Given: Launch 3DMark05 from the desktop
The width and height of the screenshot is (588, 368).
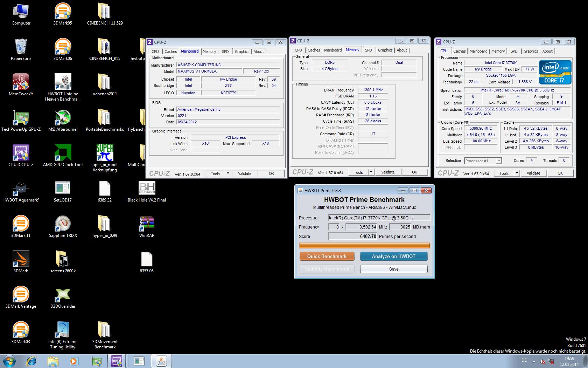Looking at the screenshot, I should (x=63, y=14).
